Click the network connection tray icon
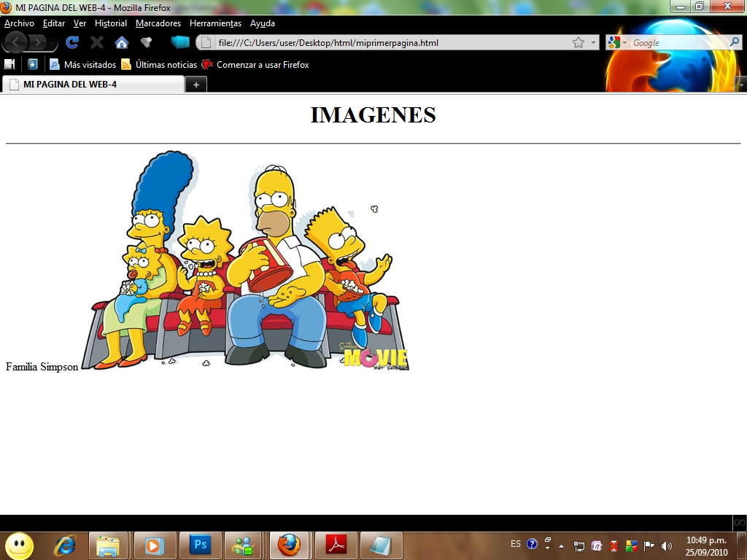This screenshot has width=747, height=560. pyautogui.click(x=578, y=547)
